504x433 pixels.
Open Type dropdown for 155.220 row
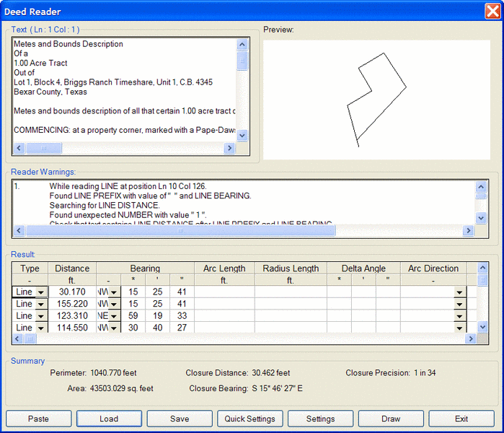[x=41, y=304]
